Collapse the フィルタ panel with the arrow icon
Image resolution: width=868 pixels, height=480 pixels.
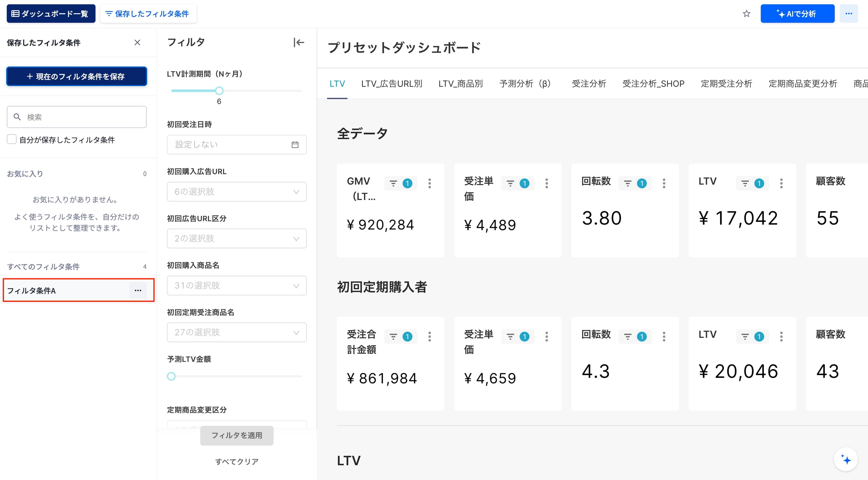pos(298,42)
